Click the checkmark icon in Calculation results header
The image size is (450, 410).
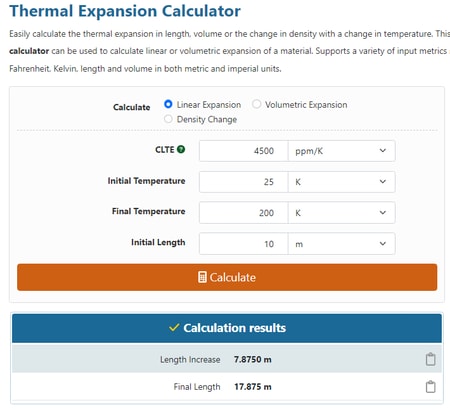pos(174,328)
